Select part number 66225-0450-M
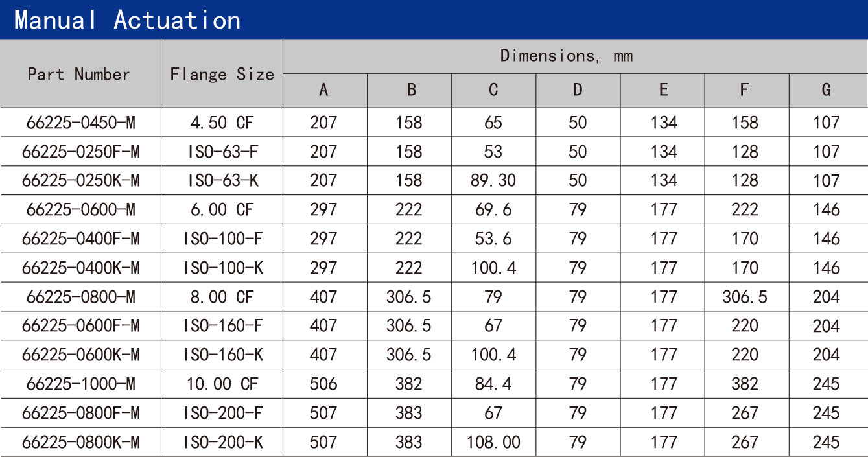Viewport: 868px width, 457px height. [80, 123]
